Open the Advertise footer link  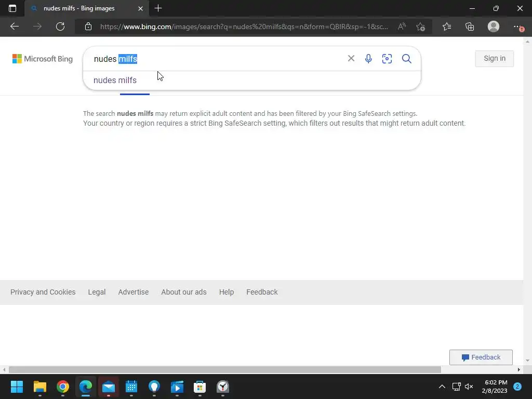click(x=134, y=292)
